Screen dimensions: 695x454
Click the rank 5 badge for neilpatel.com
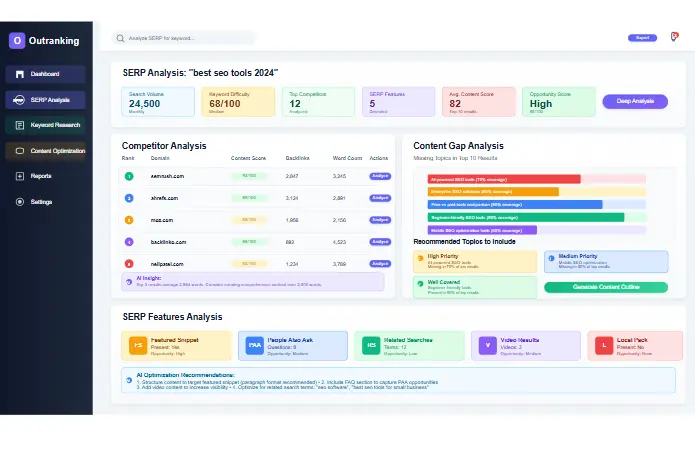click(x=129, y=264)
